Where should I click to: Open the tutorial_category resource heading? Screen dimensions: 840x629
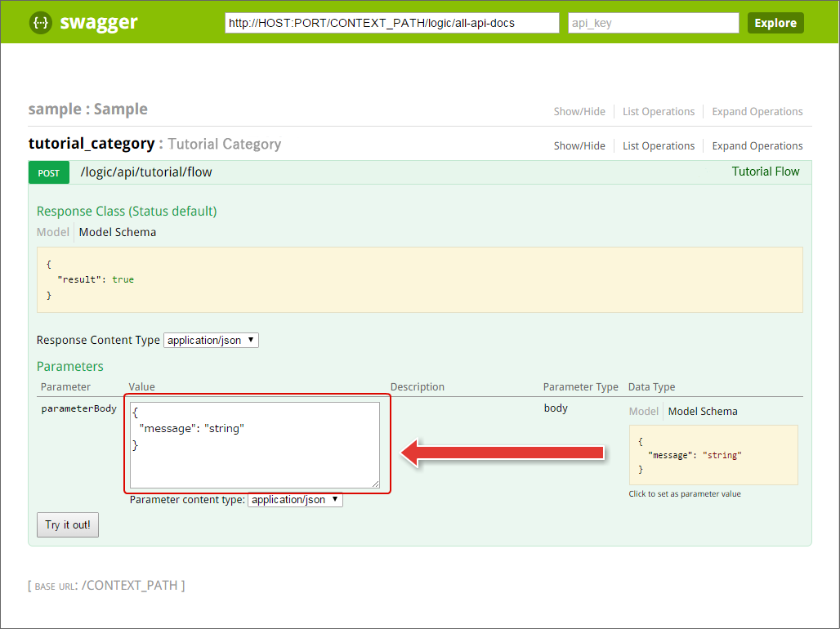point(154,144)
